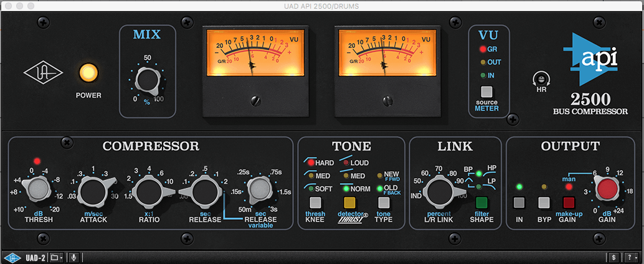Viewport: 644px width, 264px height.
Task: Click the THRESH dB knob
Action: coord(38,190)
